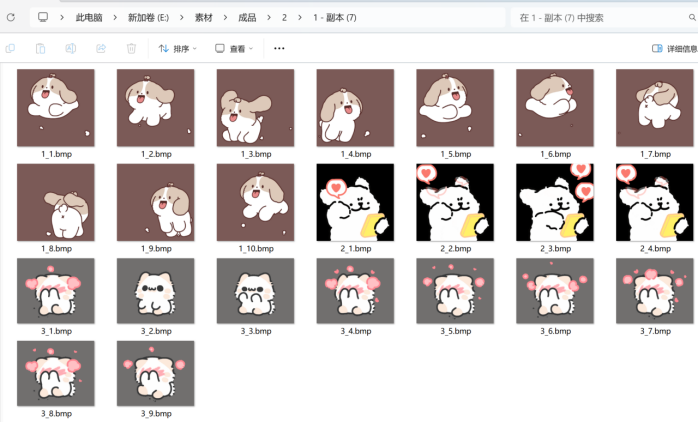Image resolution: width=698 pixels, height=422 pixels.
Task: Select the 2_2.bmp bear thumbnail
Action: tap(455, 202)
